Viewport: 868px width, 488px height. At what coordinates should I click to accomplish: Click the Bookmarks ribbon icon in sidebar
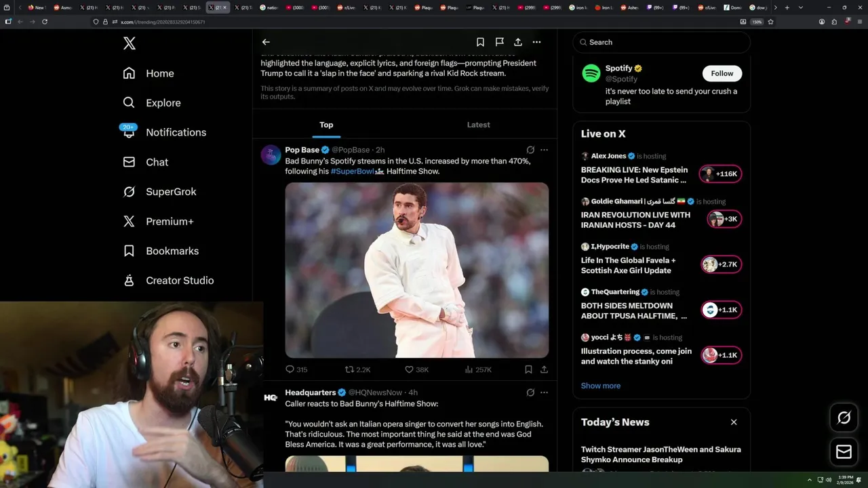pyautogui.click(x=129, y=251)
